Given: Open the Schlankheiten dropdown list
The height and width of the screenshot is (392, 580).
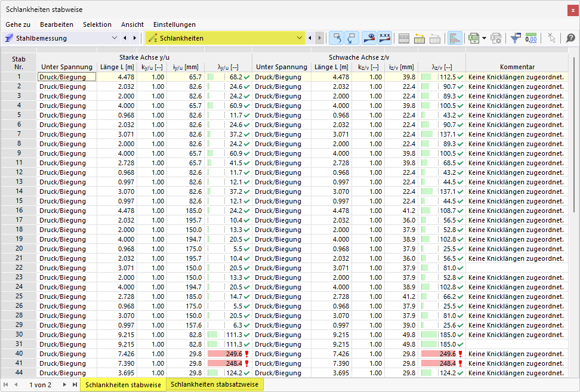Looking at the screenshot, I should (x=300, y=38).
